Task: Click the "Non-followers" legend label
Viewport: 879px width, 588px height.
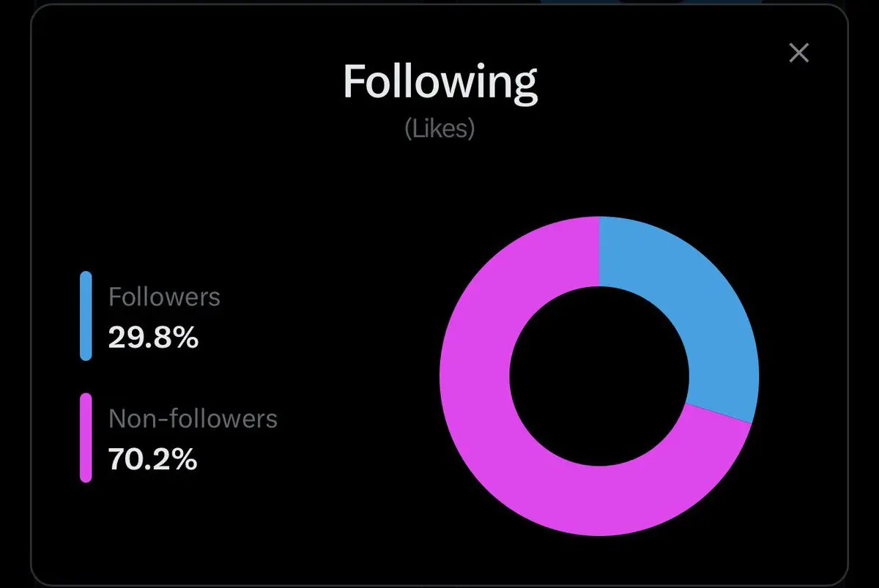Action: [x=193, y=418]
